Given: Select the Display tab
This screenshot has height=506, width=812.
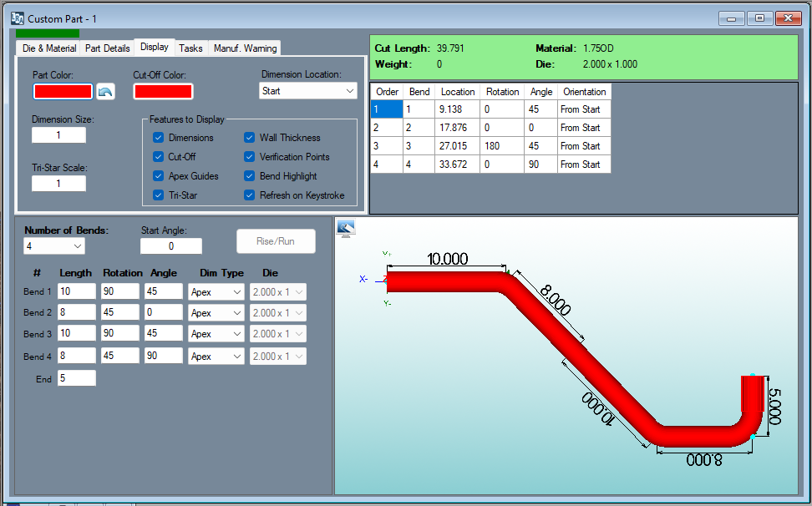Looking at the screenshot, I should pos(155,47).
